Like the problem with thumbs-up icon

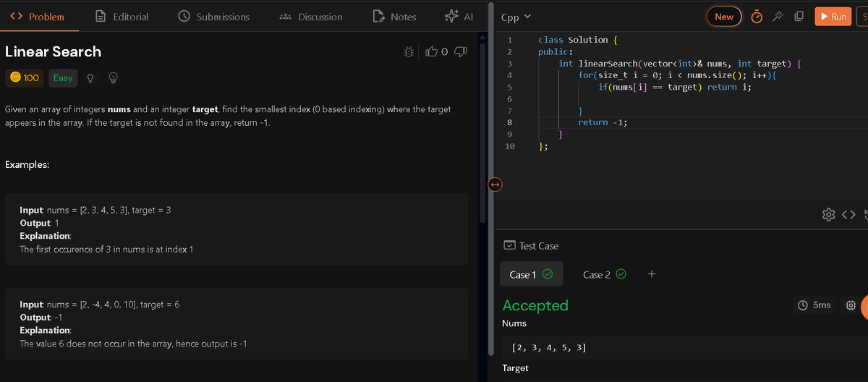point(432,51)
